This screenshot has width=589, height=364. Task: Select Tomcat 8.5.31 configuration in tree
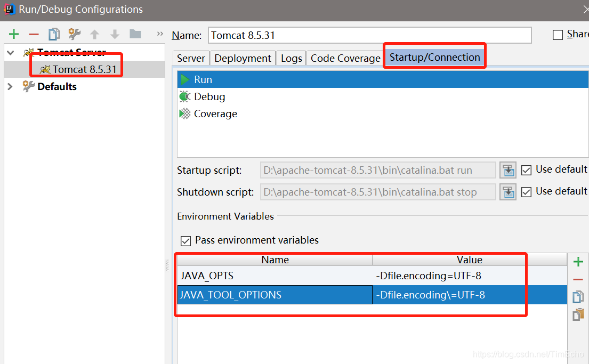[x=85, y=69]
